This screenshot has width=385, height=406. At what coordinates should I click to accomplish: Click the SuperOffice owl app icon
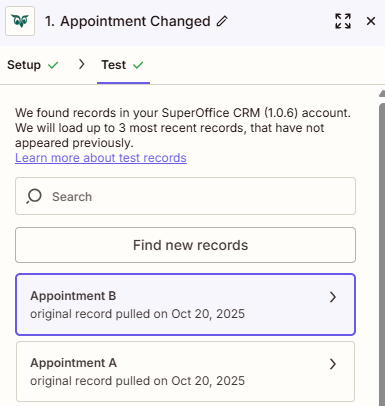pyautogui.click(x=20, y=21)
